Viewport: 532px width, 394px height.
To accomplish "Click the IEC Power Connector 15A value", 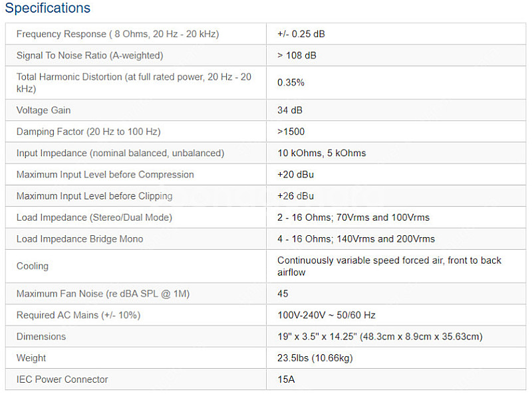I will (286, 379).
